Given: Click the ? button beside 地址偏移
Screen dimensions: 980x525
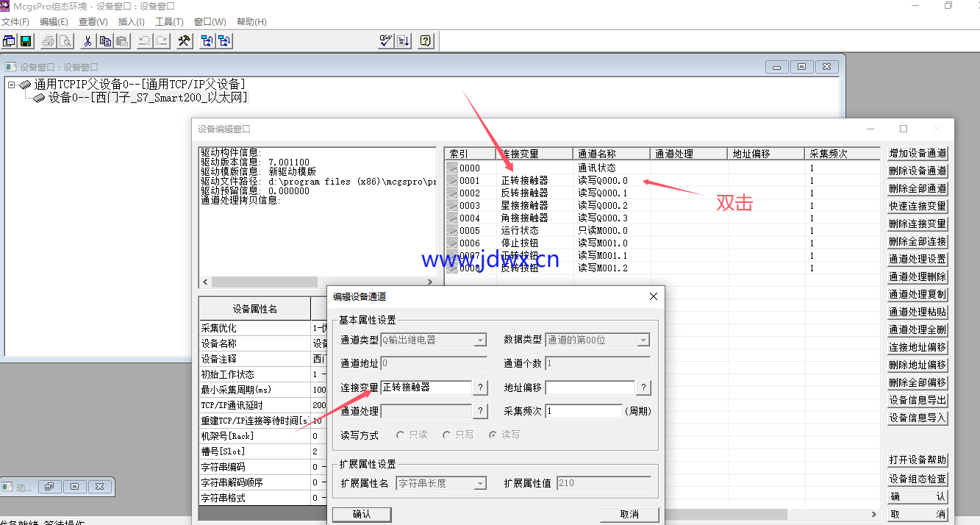Looking at the screenshot, I should tap(643, 387).
